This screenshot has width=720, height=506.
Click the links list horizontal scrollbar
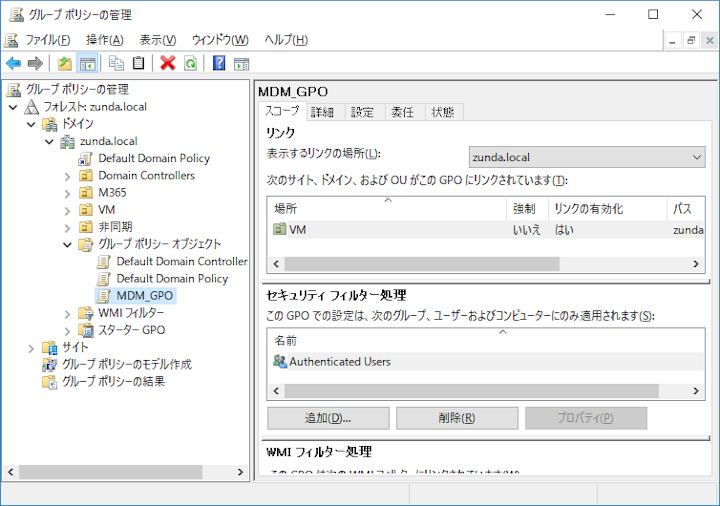click(422, 264)
